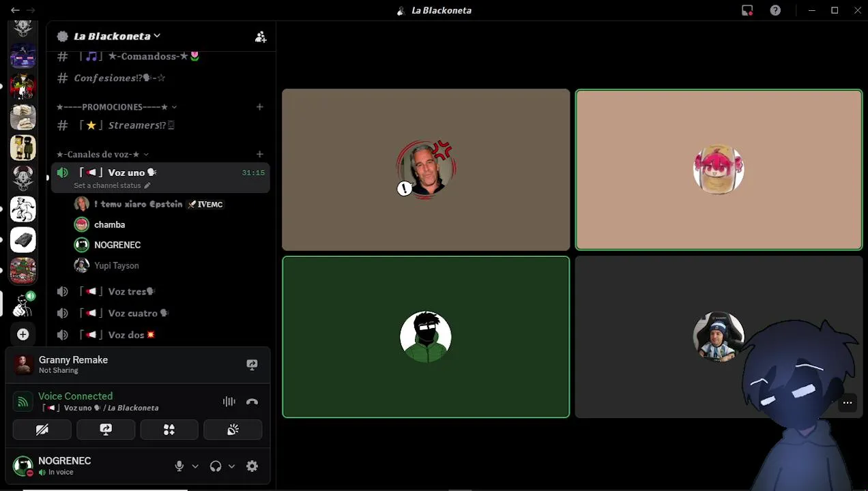868x491 pixels.
Task: Go forward with the arrow icon
Action: (x=31, y=10)
